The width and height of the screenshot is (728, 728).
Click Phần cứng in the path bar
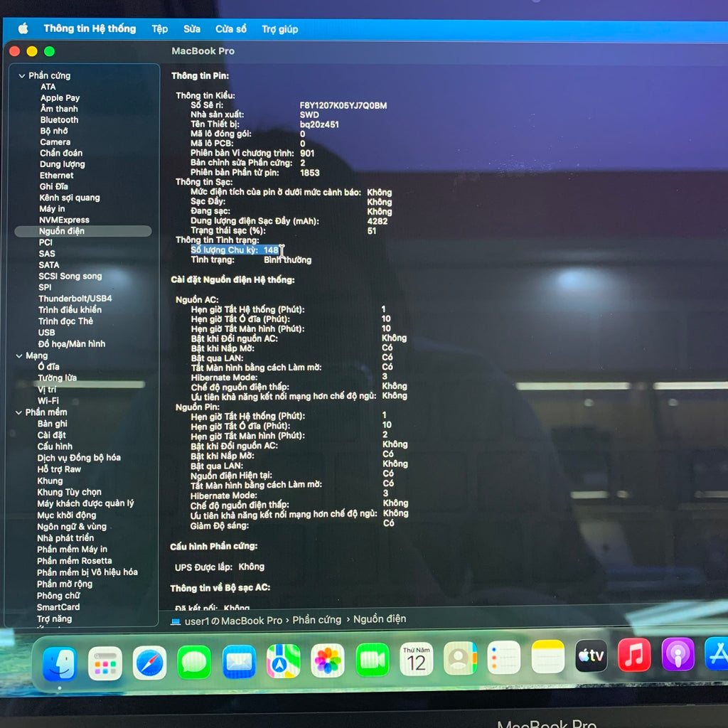[x=317, y=620]
